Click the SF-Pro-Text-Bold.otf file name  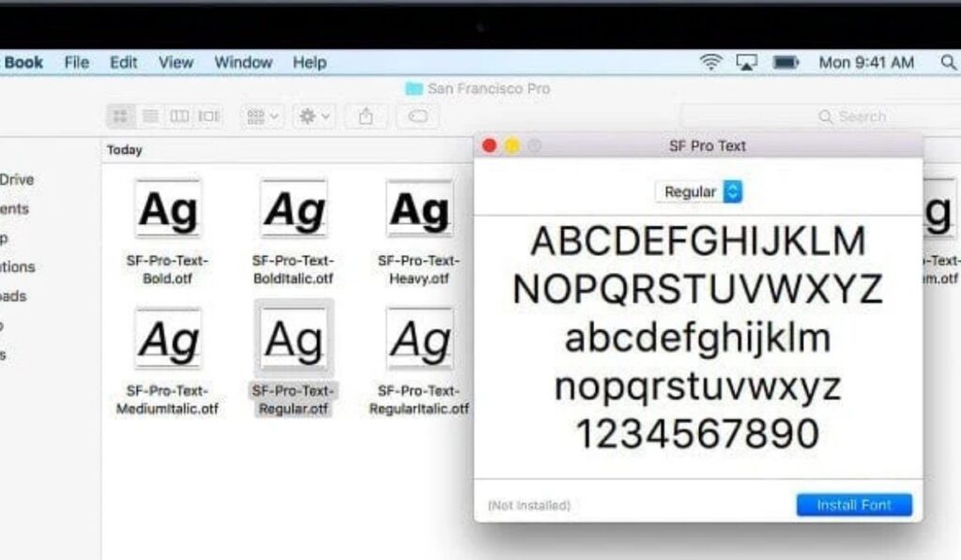point(167,269)
